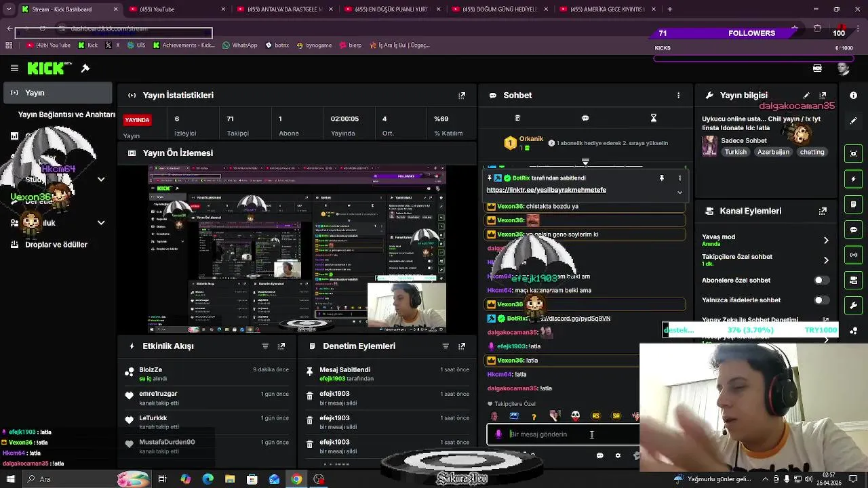The height and width of the screenshot is (488, 868).
Task: Open Droplar ve ödüller sidebar item
Action: (57, 245)
